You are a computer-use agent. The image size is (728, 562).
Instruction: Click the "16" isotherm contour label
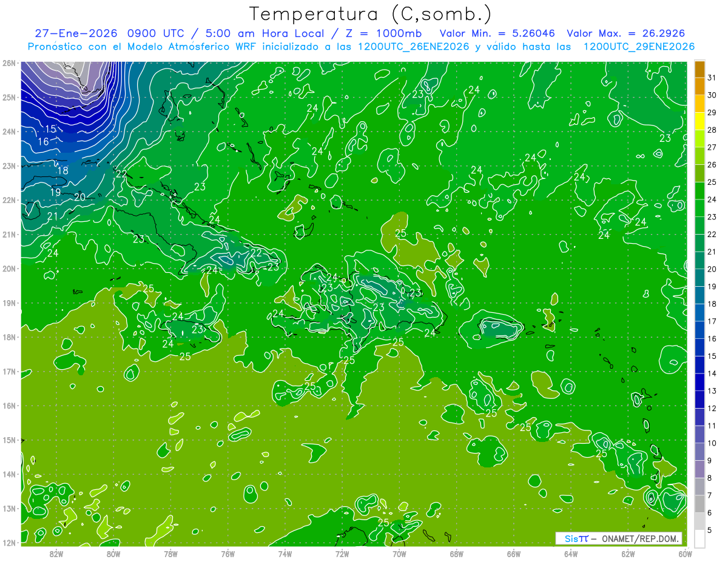44,142
